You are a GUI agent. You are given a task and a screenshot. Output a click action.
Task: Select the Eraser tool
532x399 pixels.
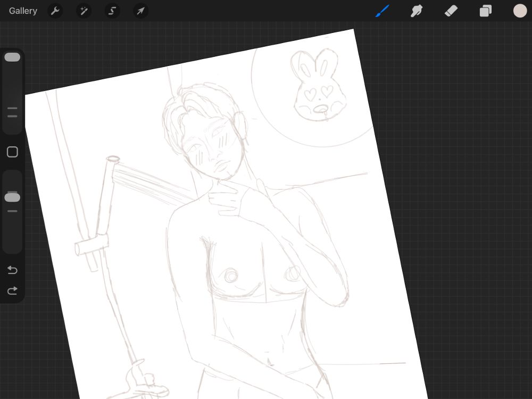tap(451, 11)
